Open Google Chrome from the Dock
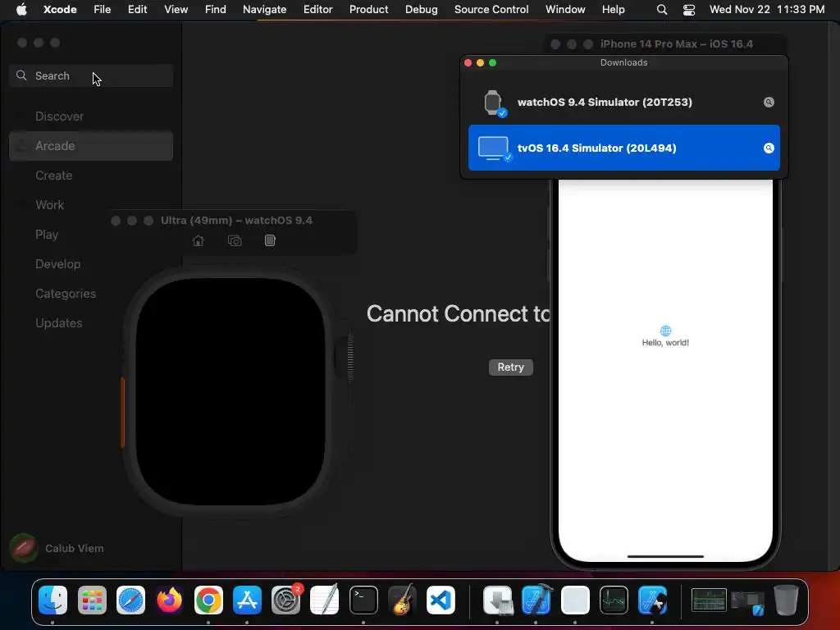The image size is (840, 630). tap(208, 600)
